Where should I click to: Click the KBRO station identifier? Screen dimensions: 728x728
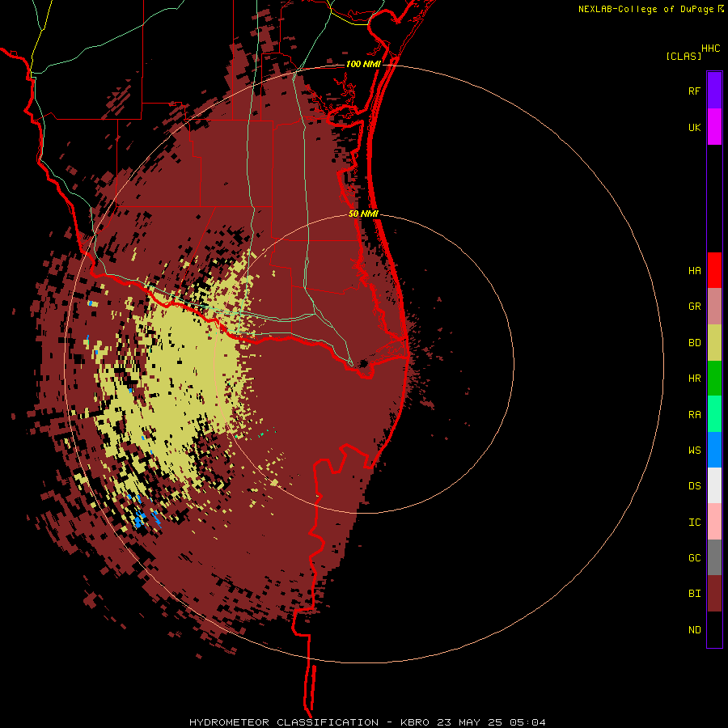415,722
